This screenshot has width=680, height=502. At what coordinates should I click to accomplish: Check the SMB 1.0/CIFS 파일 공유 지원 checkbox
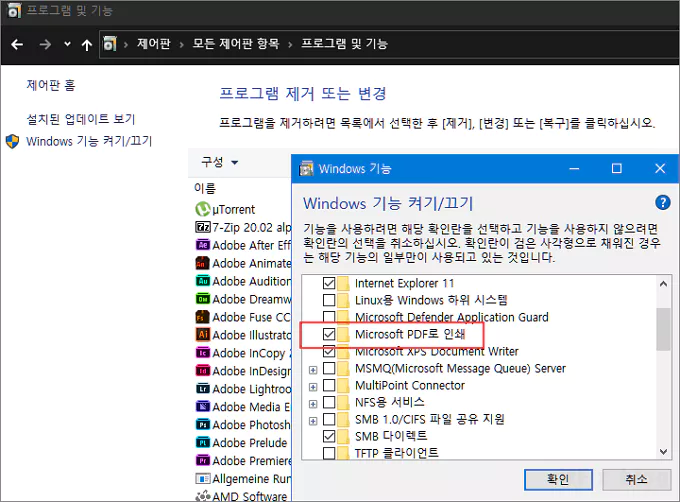coord(329,419)
